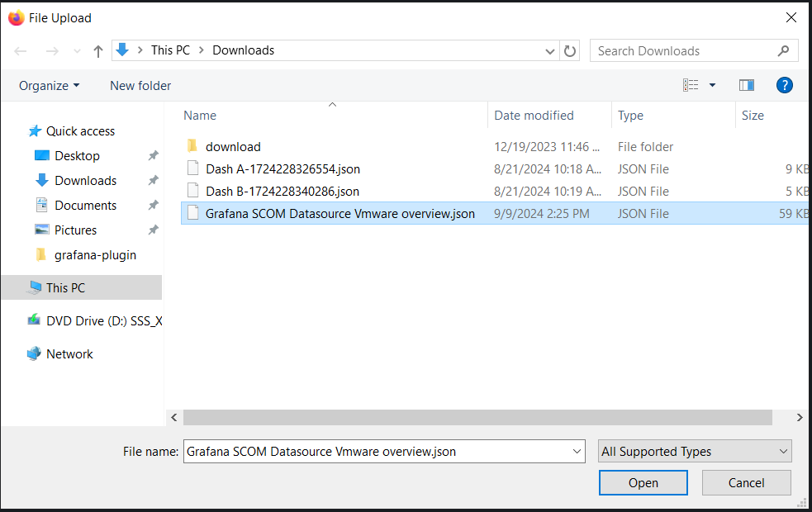
Task: Expand the File name history dropdown
Action: 577,452
